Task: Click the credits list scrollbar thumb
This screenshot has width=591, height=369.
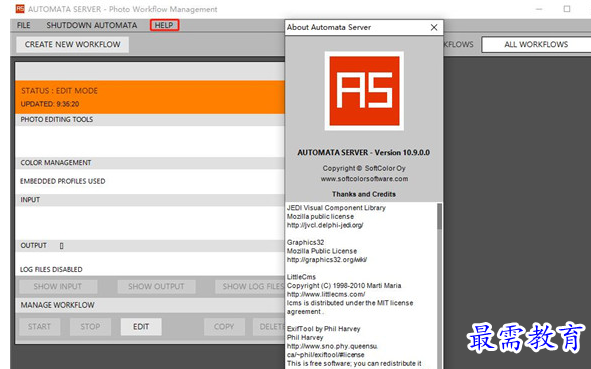Action: (439, 216)
